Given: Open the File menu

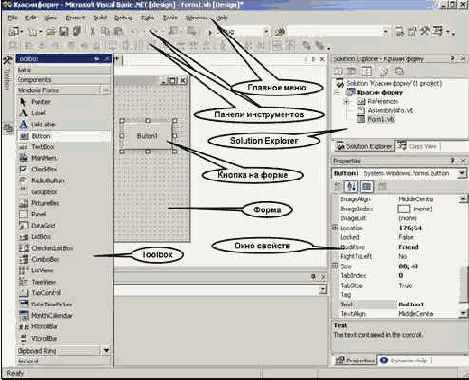Looking at the screenshot, I should click(x=12, y=17).
